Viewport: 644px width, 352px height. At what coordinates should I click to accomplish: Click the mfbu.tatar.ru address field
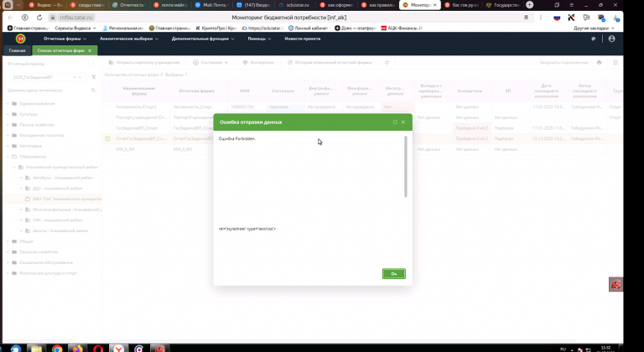pyautogui.click(x=77, y=18)
